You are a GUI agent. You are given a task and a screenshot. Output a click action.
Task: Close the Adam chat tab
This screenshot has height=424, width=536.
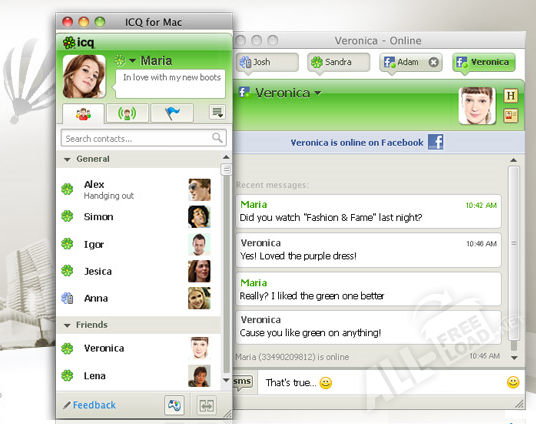pyautogui.click(x=433, y=62)
